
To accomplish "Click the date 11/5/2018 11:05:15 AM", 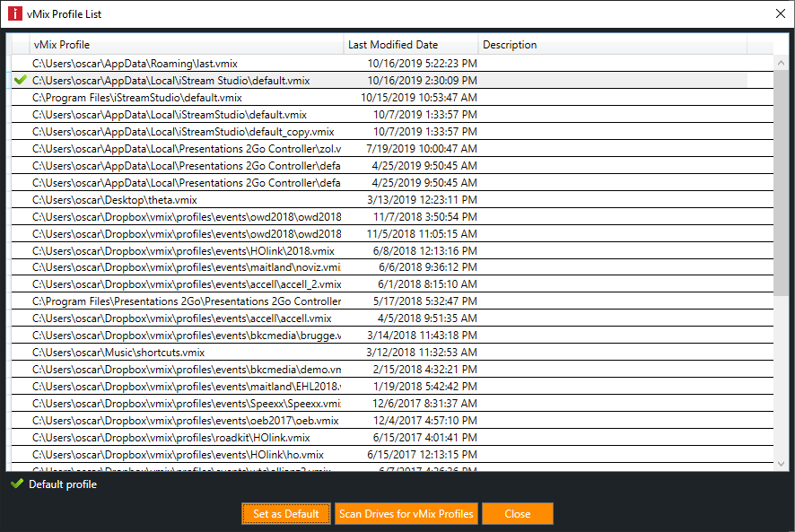I will (422, 234).
